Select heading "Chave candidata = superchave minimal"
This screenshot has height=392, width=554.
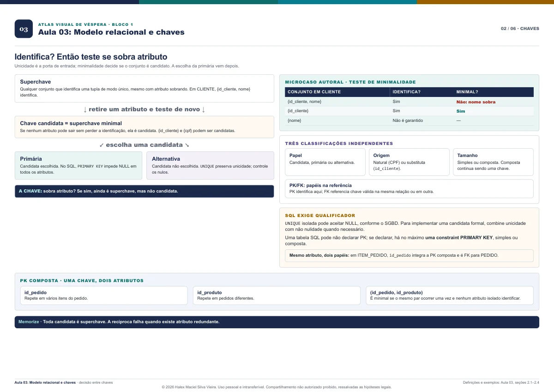(71, 123)
